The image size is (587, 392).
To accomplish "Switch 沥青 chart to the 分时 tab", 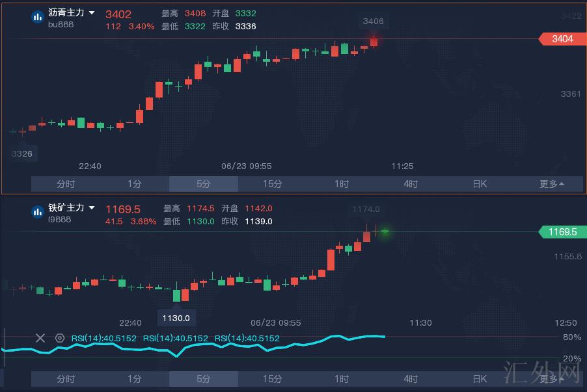I will point(66,184).
